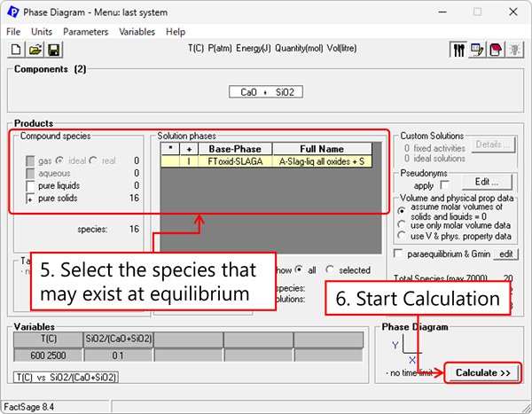Click the New file icon
Image resolution: width=532 pixels, height=414 pixels.
click(x=16, y=50)
